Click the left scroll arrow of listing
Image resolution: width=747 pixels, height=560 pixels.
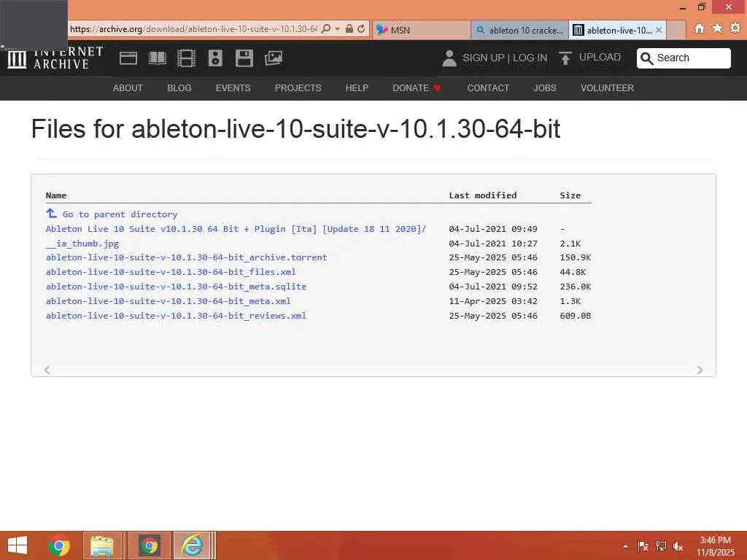pos(47,370)
